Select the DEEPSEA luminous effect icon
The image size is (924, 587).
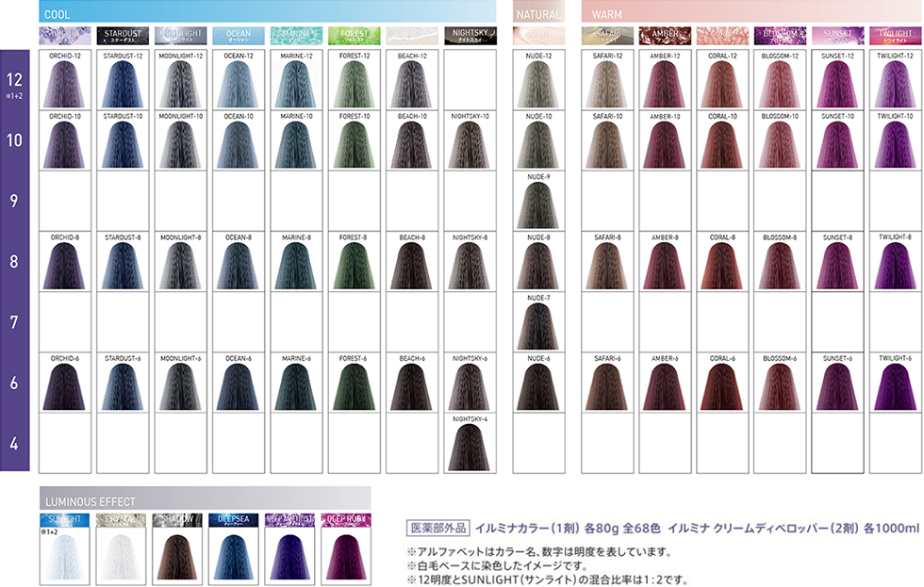click(231, 518)
